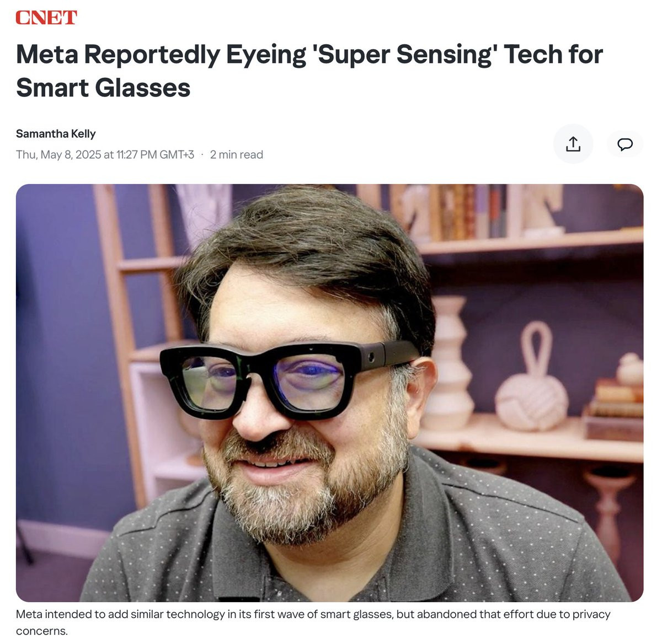This screenshot has height=644, width=662.
Task: Open author Samantha Kelly's profile
Action: (x=56, y=133)
